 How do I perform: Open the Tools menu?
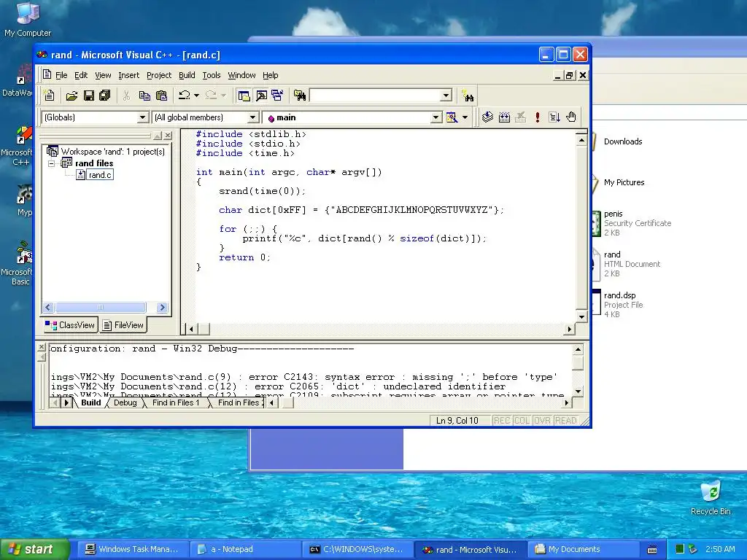pos(211,75)
